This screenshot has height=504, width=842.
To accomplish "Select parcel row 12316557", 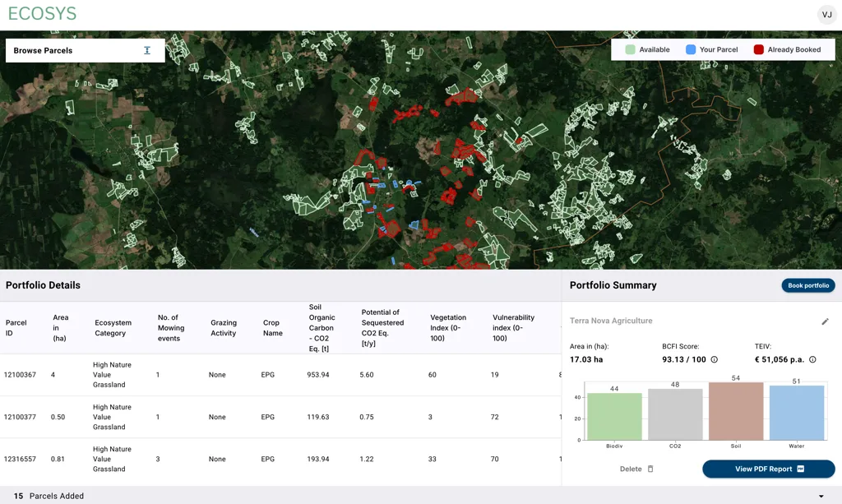I will (x=21, y=459).
